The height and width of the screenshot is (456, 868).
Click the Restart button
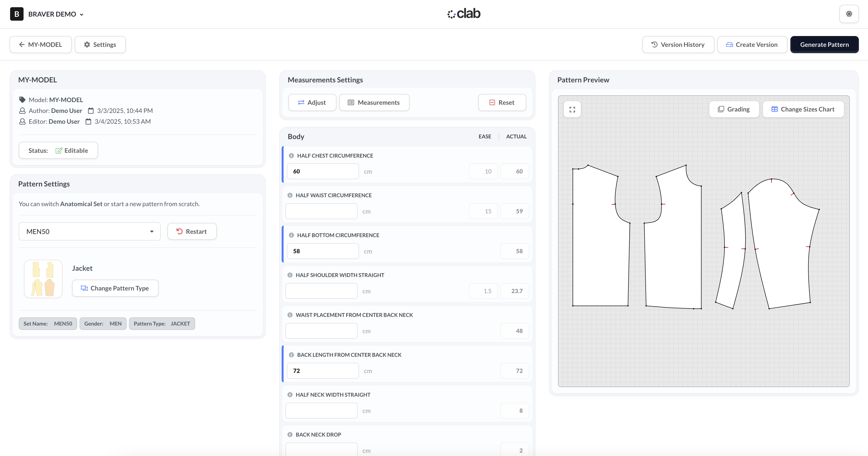coord(192,231)
